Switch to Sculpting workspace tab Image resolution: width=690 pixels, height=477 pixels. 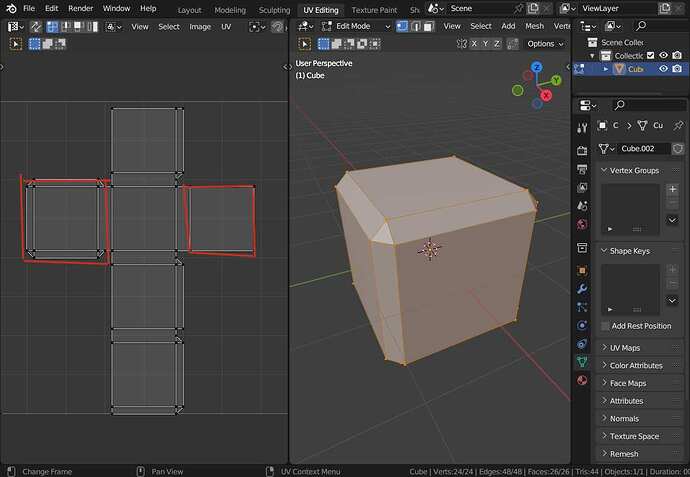click(x=275, y=10)
